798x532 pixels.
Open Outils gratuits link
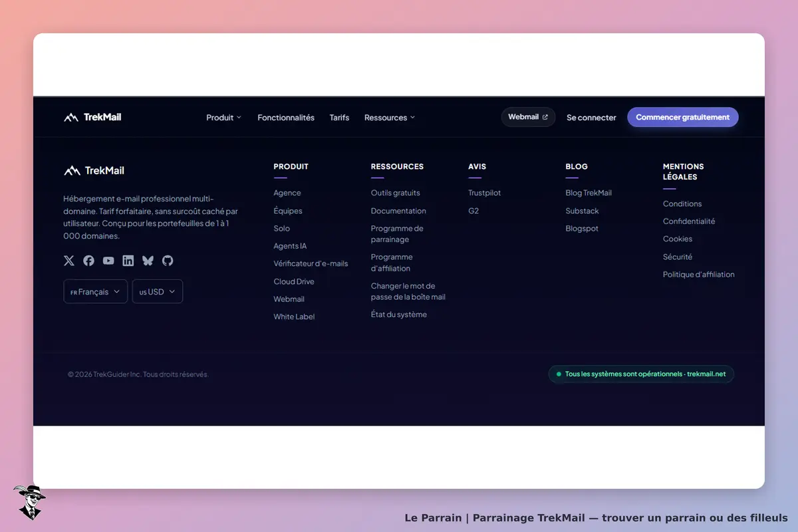click(x=396, y=193)
